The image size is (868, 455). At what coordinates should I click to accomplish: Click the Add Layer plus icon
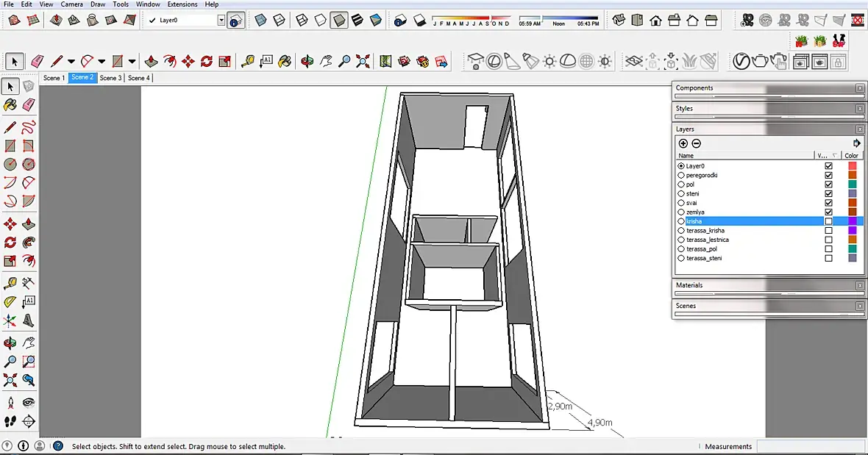[x=683, y=143]
